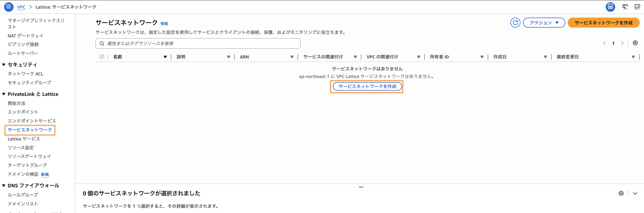Open ルールグループ in the sidebar
Image resolution: width=644 pixels, height=213 pixels.
click(23, 195)
